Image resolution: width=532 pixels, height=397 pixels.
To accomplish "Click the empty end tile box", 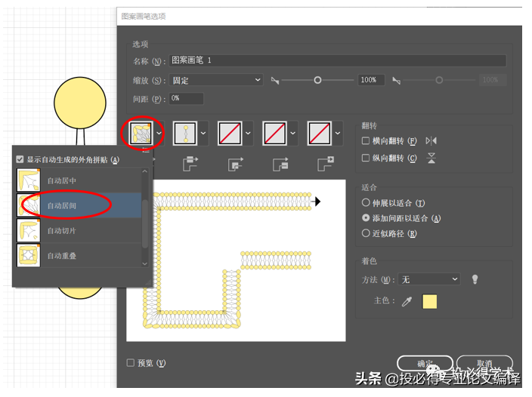I will (x=320, y=134).
